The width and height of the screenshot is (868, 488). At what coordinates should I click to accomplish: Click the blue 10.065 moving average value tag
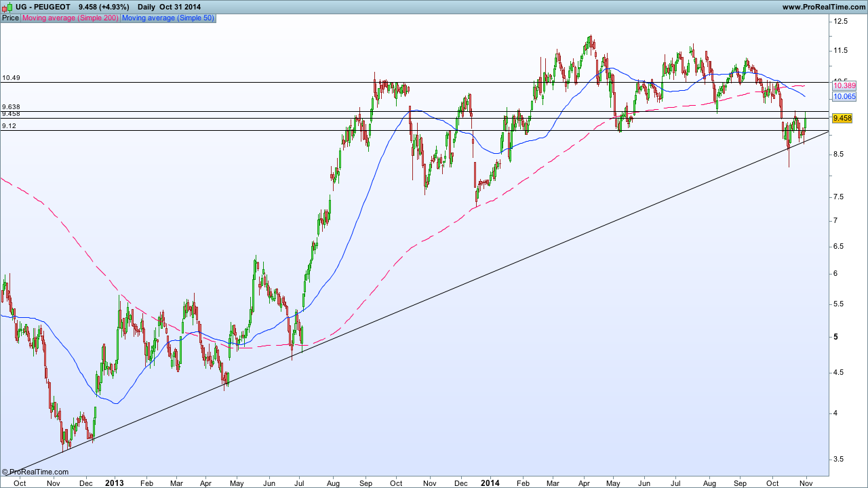844,96
